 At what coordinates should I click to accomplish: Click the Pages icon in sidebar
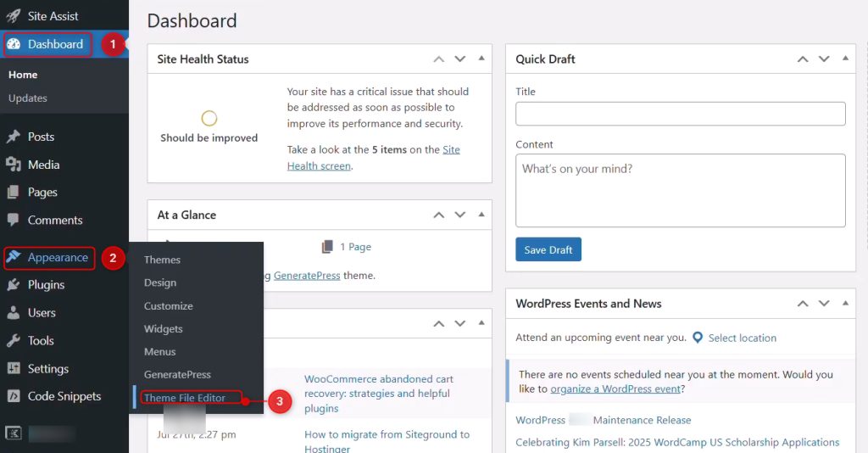(x=14, y=193)
